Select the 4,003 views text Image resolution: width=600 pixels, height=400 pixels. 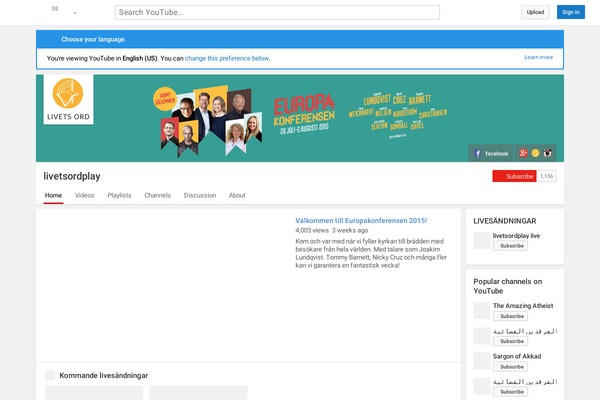(x=312, y=230)
